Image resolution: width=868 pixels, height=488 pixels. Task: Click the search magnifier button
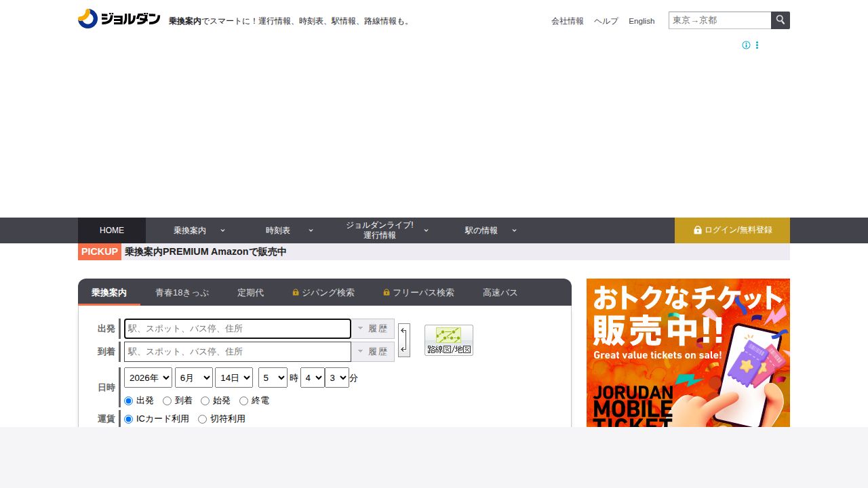[x=781, y=20]
